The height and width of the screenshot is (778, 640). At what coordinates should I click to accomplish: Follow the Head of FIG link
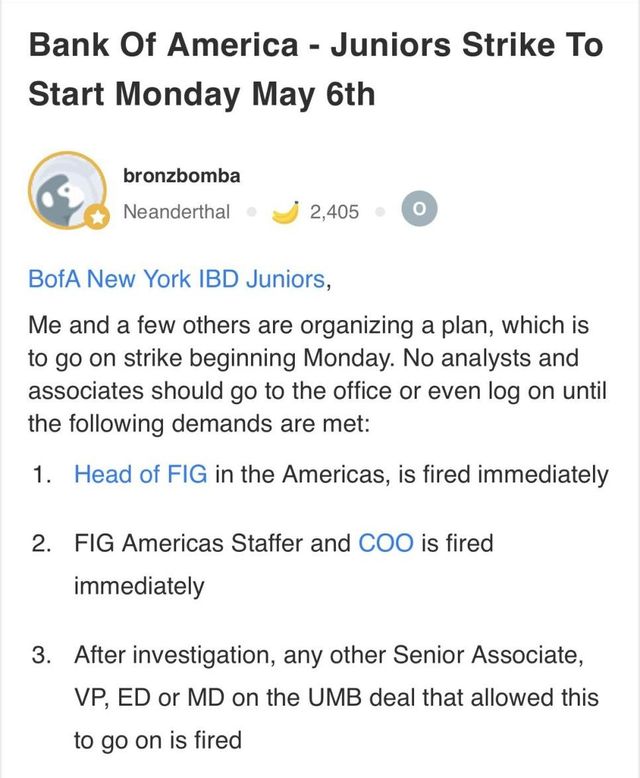[x=141, y=474]
